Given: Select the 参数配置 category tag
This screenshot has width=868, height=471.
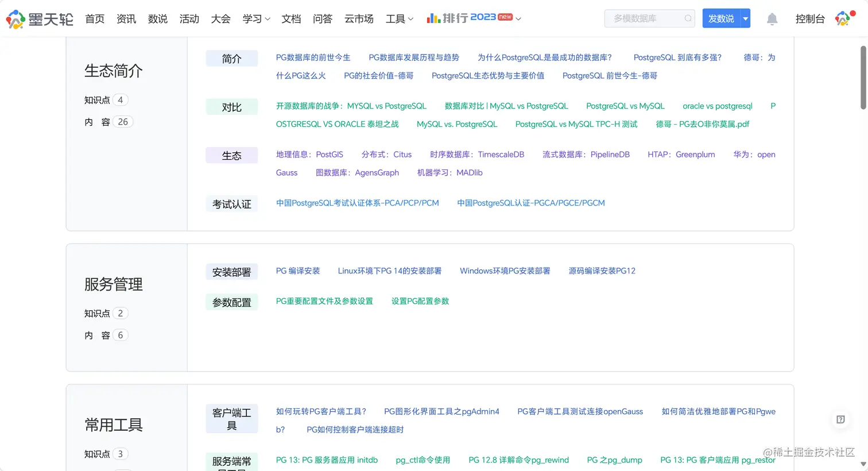Looking at the screenshot, I should click(232, 303).
